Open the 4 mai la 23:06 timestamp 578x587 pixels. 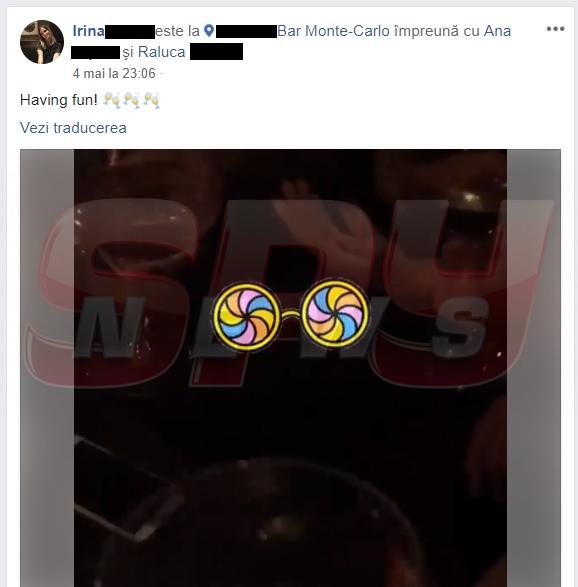(x=114, y=73)
